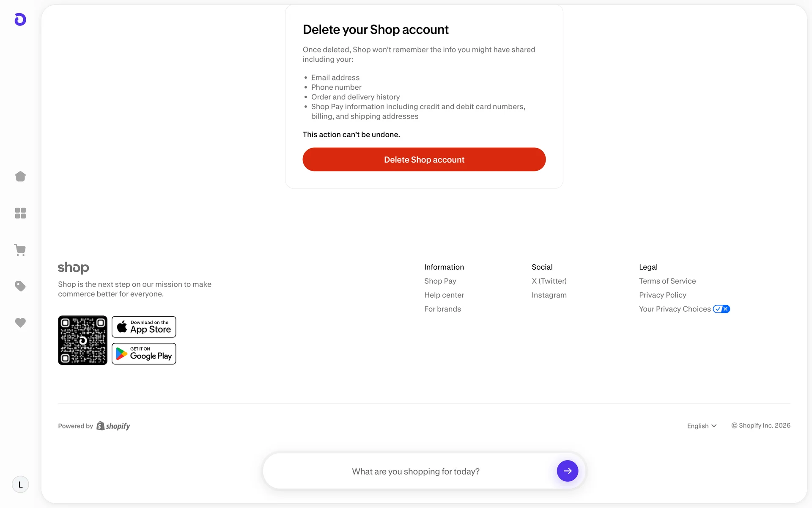
Task: Click the red Delete Shop account button
Action: coord(424,160)
